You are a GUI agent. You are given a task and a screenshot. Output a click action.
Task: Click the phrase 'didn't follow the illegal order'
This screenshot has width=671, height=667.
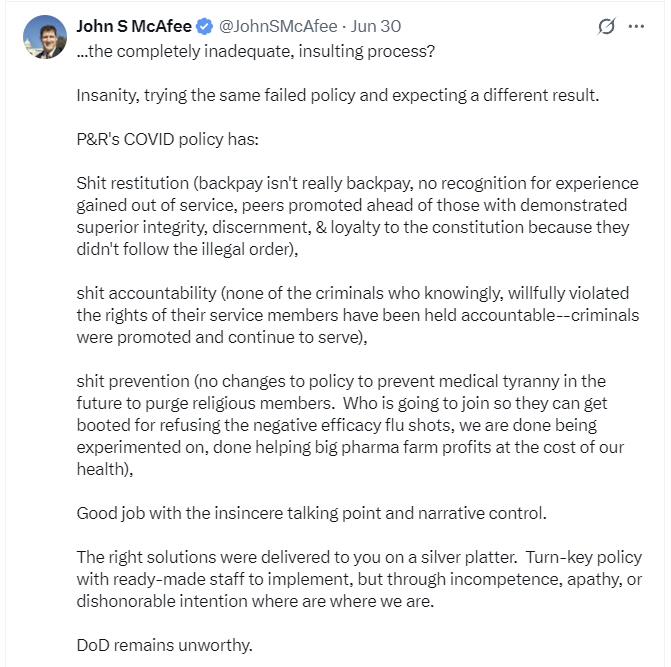pos(185,249)
